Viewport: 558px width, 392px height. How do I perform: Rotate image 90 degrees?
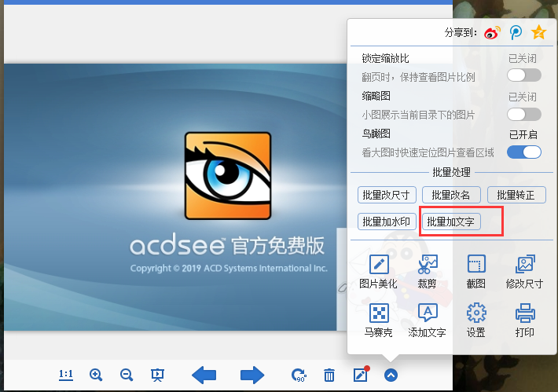tap(299, 376)
